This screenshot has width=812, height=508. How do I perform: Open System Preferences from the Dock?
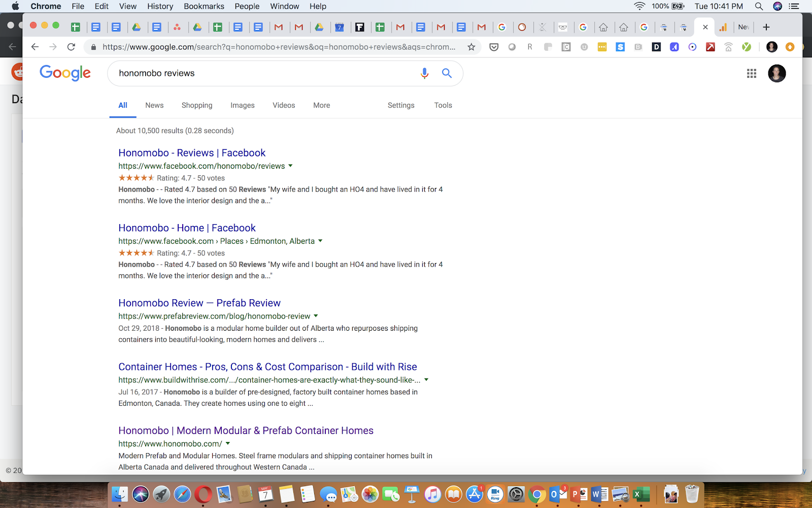(x=516, y=494)
